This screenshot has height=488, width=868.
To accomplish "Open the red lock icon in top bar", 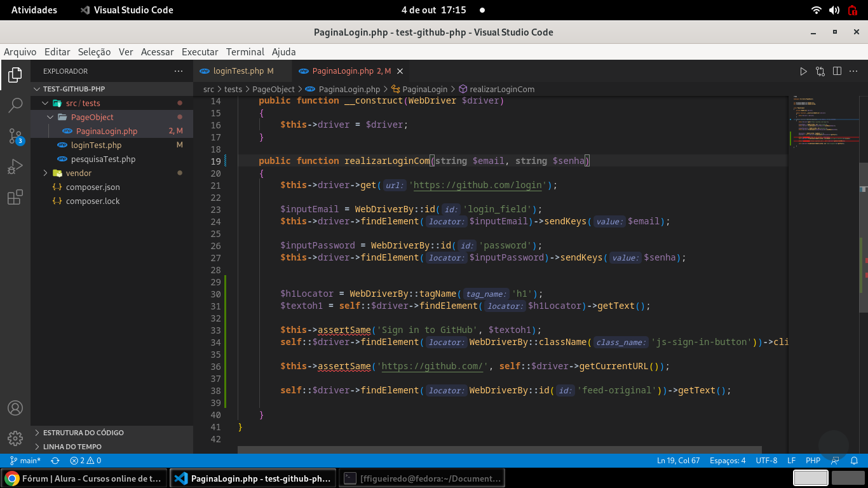I will (x=853, y=10).
